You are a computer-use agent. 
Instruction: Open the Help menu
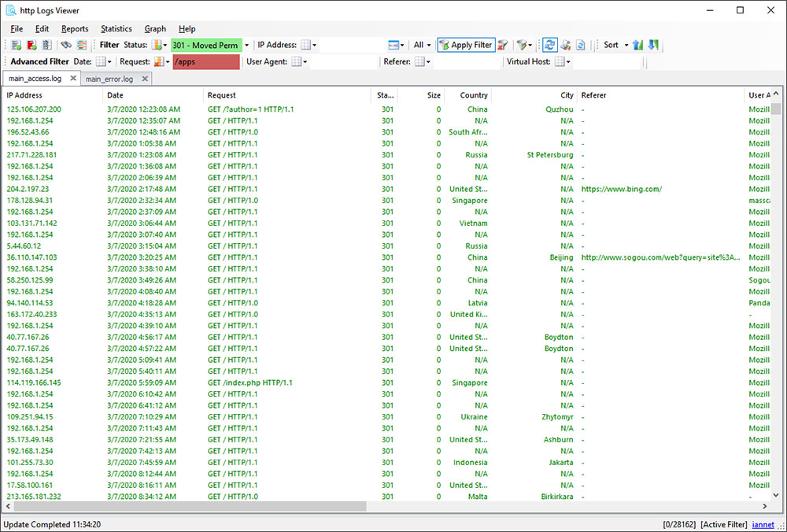[x=187, y=28]
